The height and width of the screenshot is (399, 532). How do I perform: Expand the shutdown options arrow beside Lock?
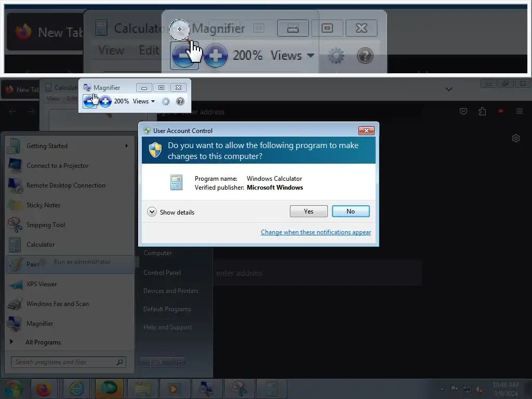click(x=179, y=362)
